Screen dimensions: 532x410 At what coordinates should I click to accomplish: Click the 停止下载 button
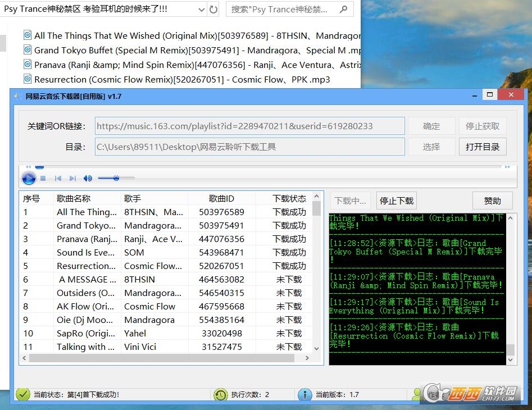396,201
